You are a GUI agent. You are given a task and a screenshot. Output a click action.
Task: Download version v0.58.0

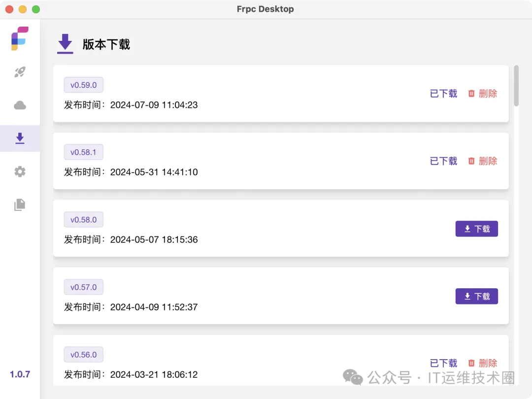point(476,229)
